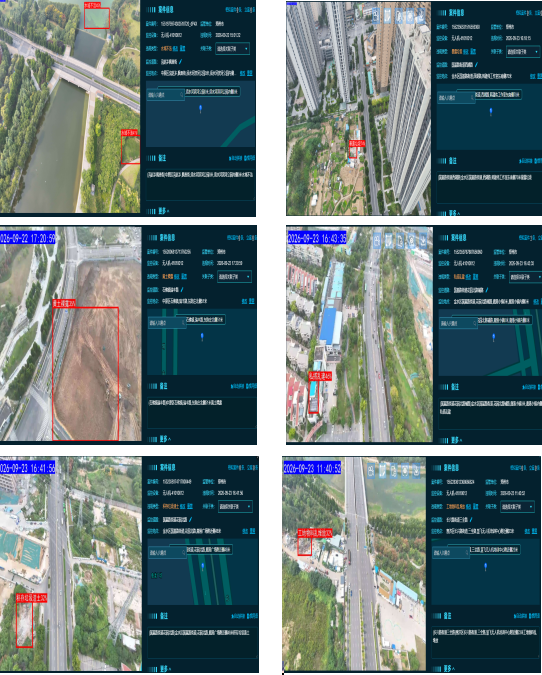
Task: Click the remarks text box in the 16:41:56 panel
Action: click(x=203, y=642)
